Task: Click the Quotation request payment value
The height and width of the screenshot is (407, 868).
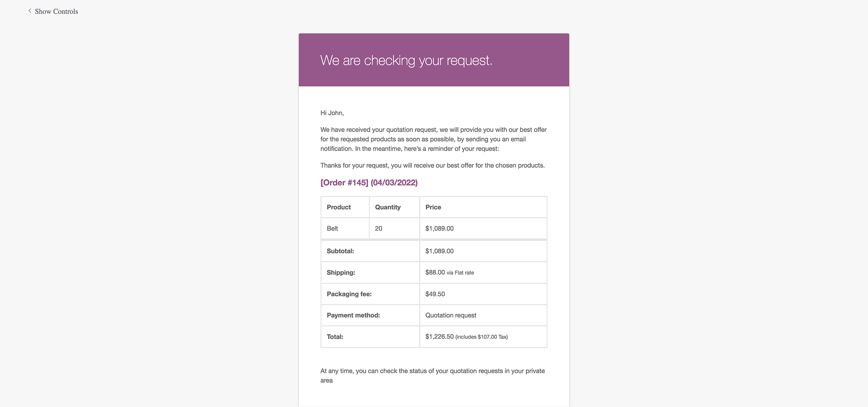Action: [451, 315]
